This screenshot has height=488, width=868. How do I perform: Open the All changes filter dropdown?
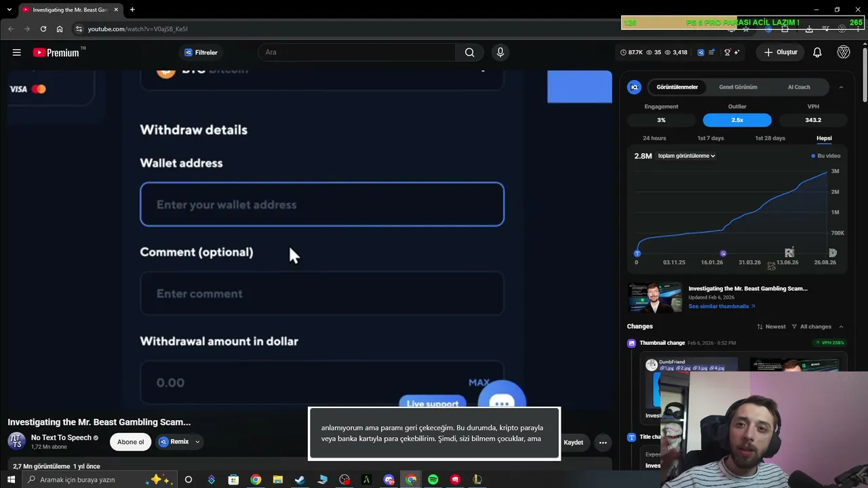(812, 327)
